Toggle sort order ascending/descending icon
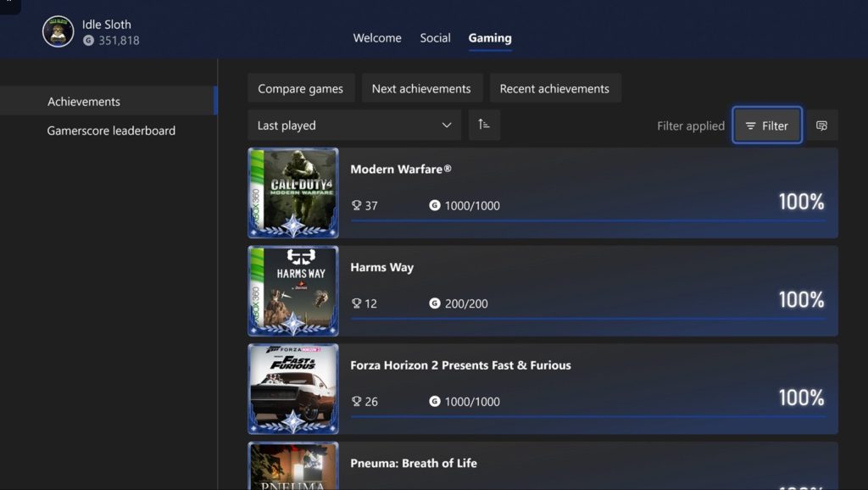This screenshot has width=868, height=490. [484, 125]
